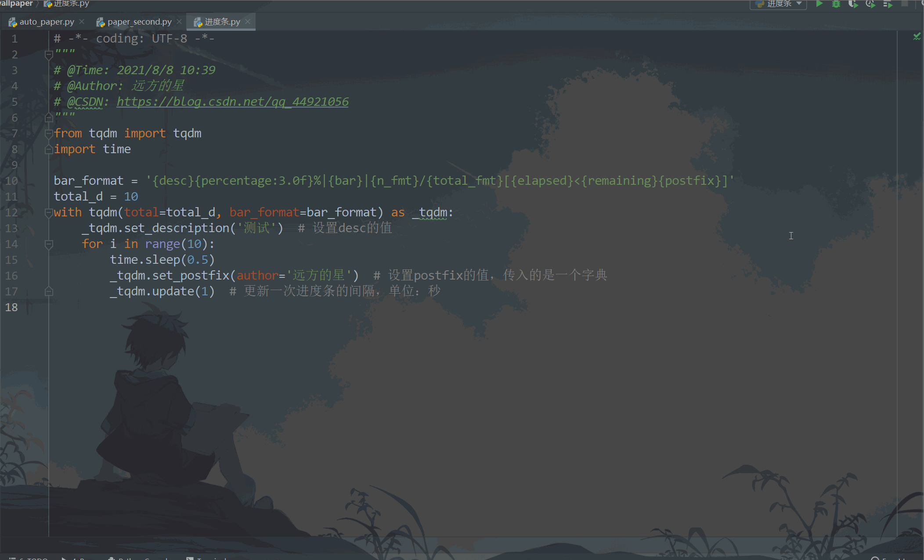Collapse the with block at line 12
Image resolution: width=924 pixels, height=560 pixels.
(x=49, y=212)
